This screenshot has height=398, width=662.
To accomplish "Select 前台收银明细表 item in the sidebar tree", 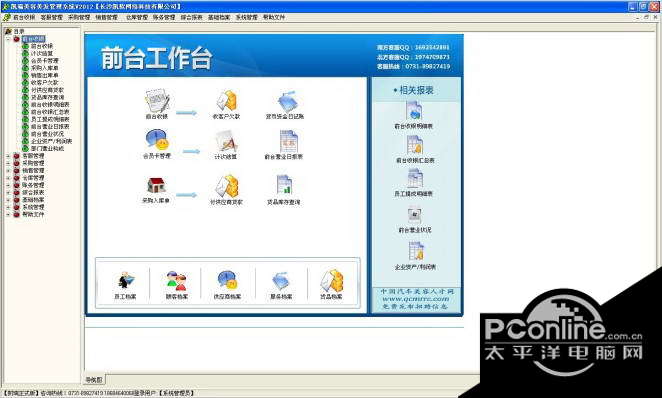I will pos(50,105).
